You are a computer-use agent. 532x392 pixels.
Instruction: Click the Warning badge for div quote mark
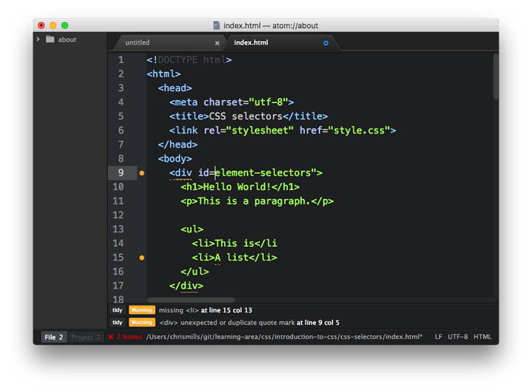[142, 322]
